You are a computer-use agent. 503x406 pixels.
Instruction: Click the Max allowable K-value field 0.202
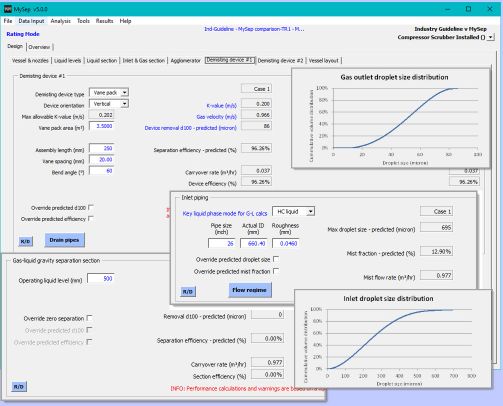[x=102, y=115]
